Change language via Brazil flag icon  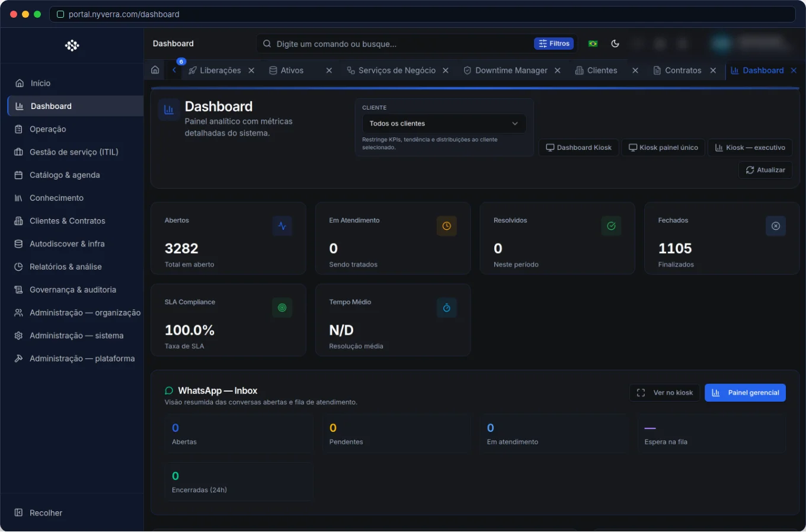593,44
